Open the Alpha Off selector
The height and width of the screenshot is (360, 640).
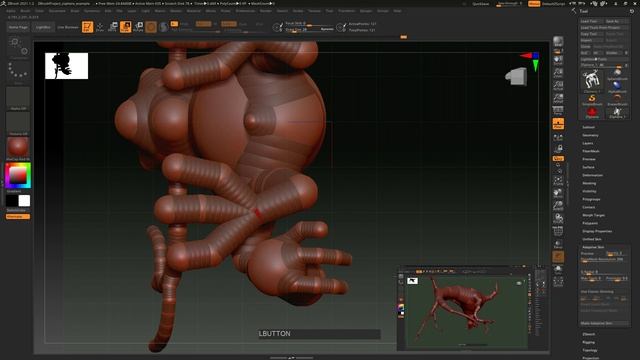pos(18,98)
